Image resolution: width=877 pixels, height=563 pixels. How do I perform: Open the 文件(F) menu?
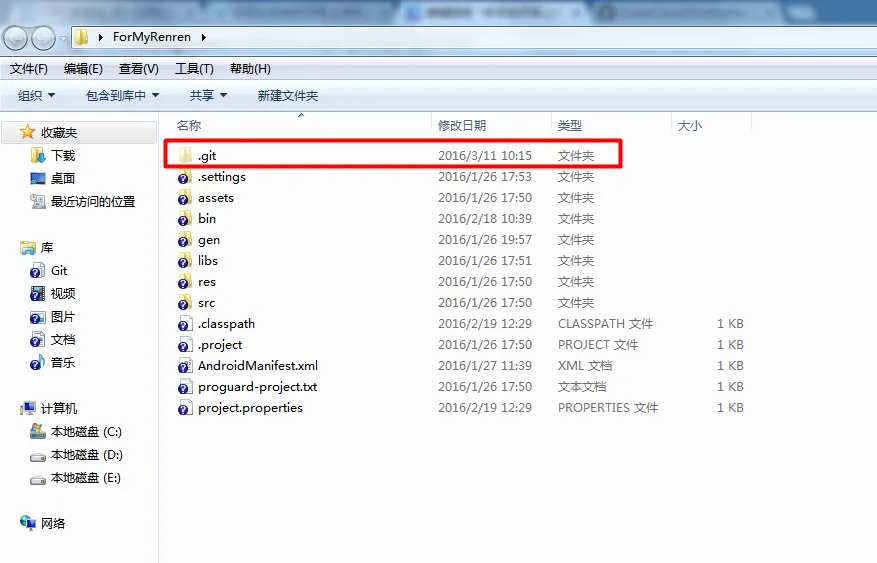29,69
